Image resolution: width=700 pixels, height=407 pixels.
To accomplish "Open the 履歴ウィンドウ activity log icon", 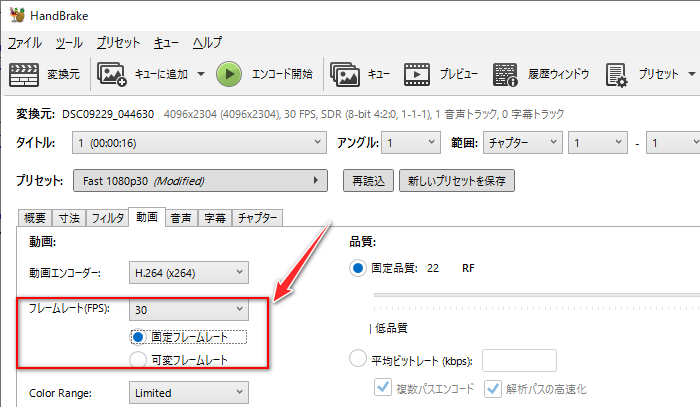I will point(505,74).
